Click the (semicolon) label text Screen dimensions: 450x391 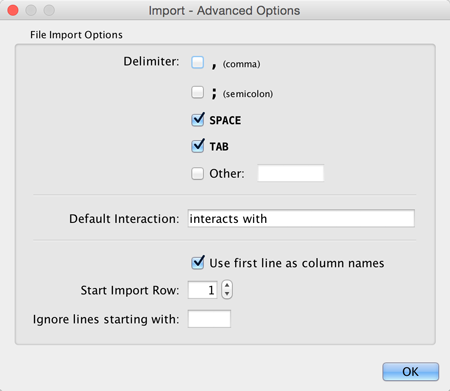pos(248,94)
